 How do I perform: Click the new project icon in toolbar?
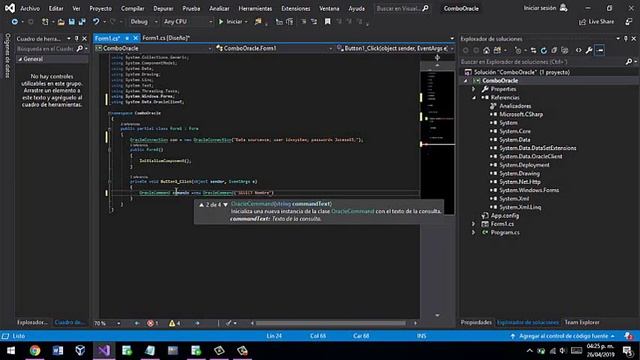point(45,22)
